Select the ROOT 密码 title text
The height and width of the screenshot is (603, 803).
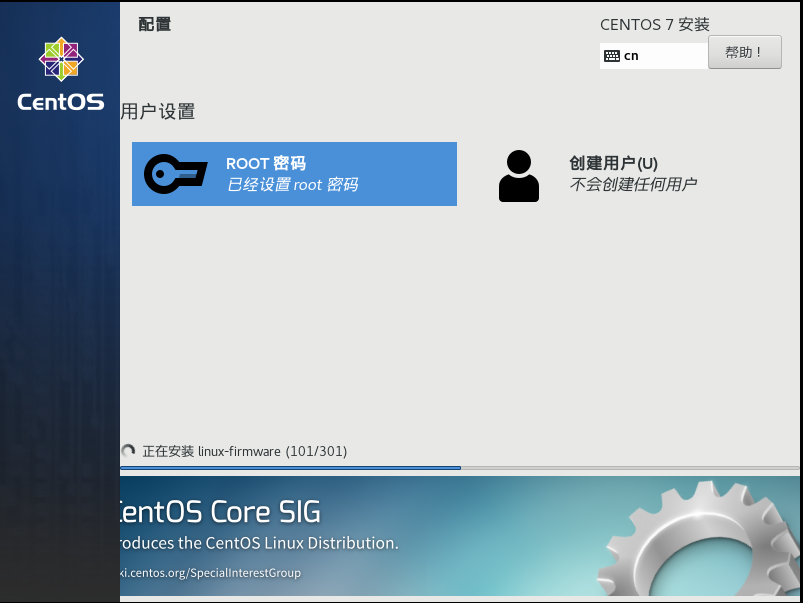[266, 163]
